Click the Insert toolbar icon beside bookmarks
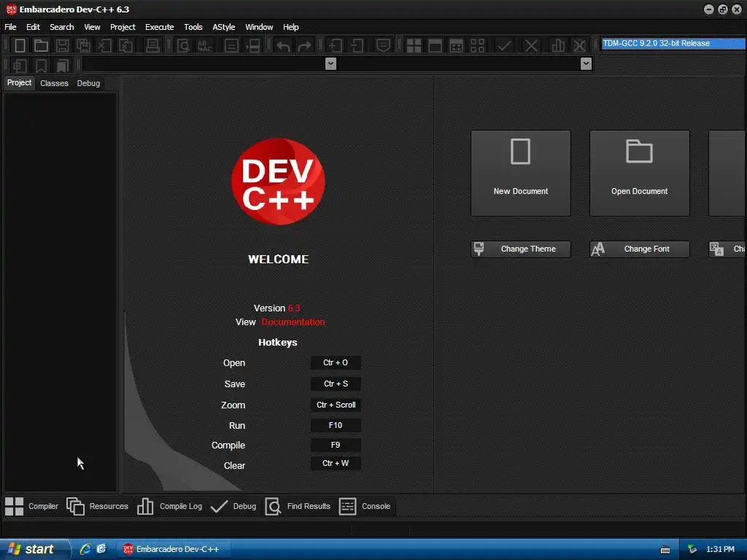 pos(20,65)
